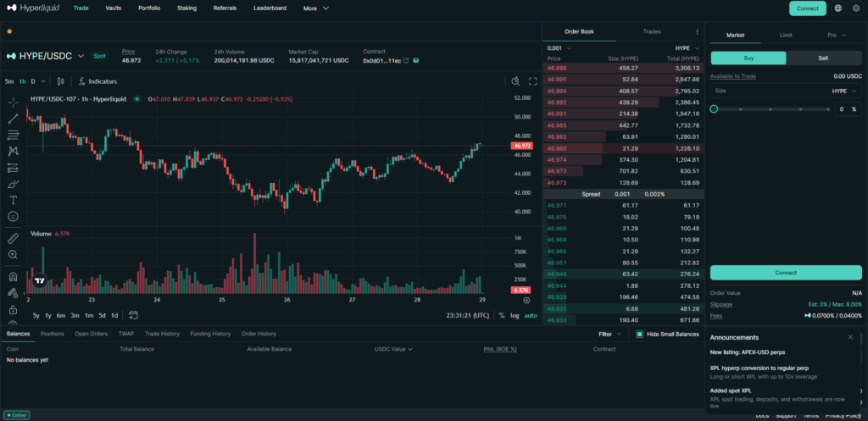Click the top-right Connect button
The width and height of the screenshot is (868, 421).
point(807,8)
